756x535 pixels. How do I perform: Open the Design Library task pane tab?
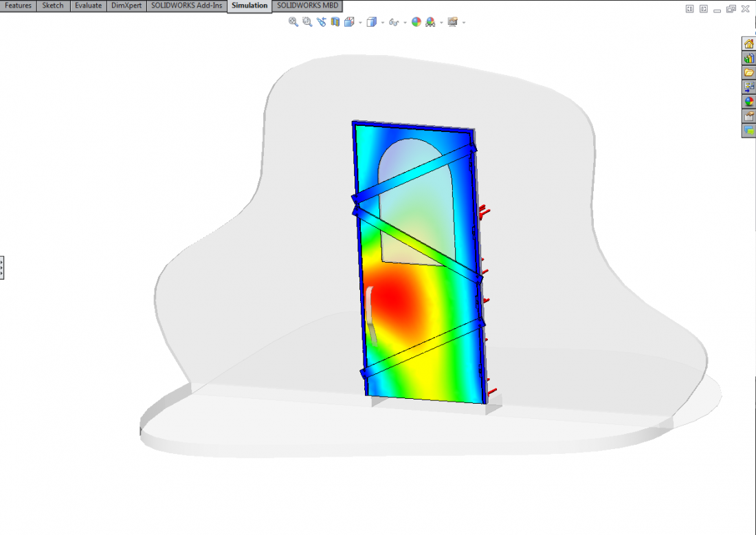(748, 58)
